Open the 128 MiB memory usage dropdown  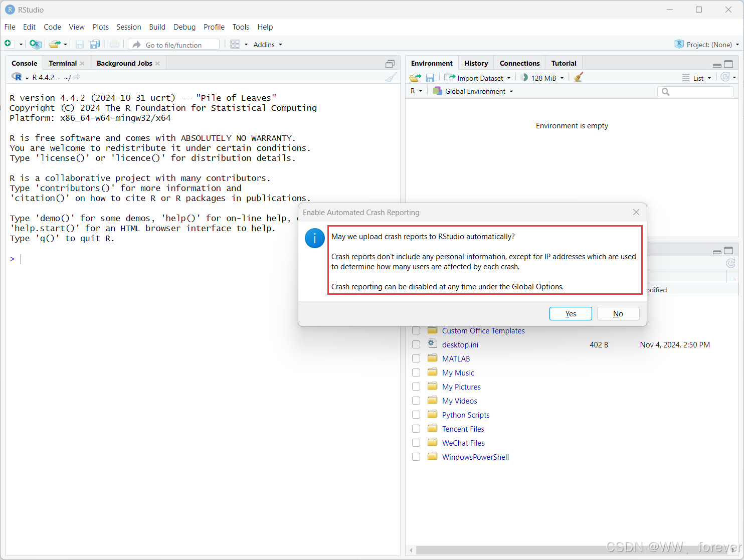[x=547, y=78]
